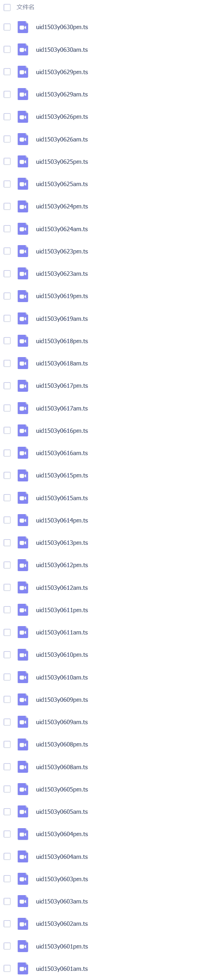Toggle the select-all checkbox beside 文件名

click(x=7, y=8)
